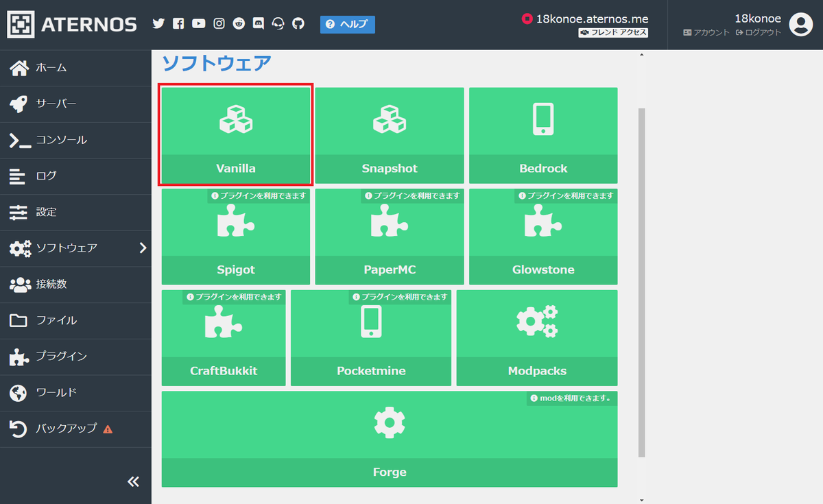Open コンソール in sidebar

pos(75,141)
